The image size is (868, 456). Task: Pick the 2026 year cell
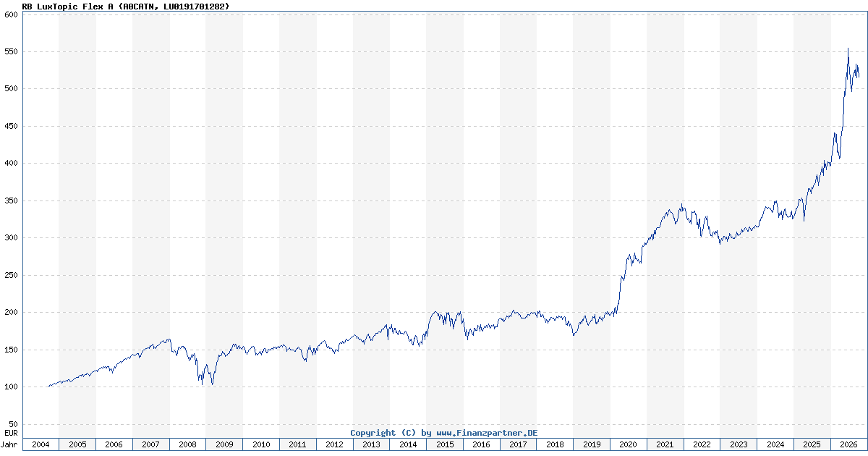(x=848, y=444)
